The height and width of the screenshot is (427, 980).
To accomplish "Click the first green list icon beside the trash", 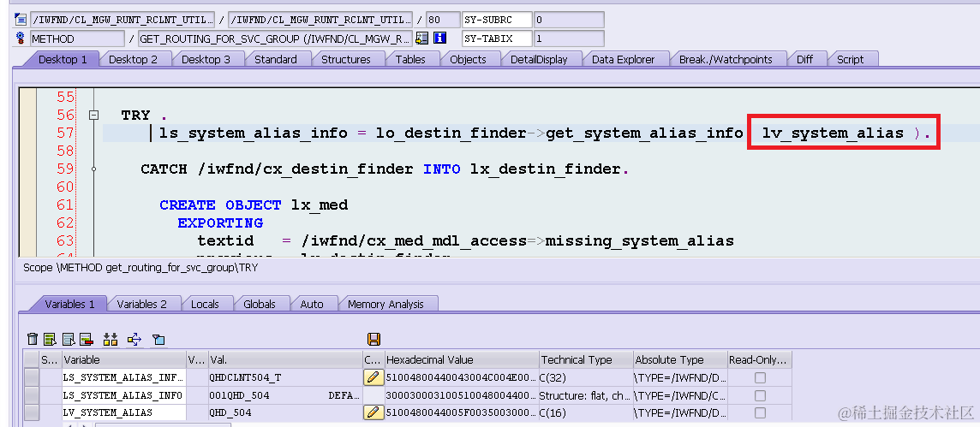I will click(x=50, y=339).
